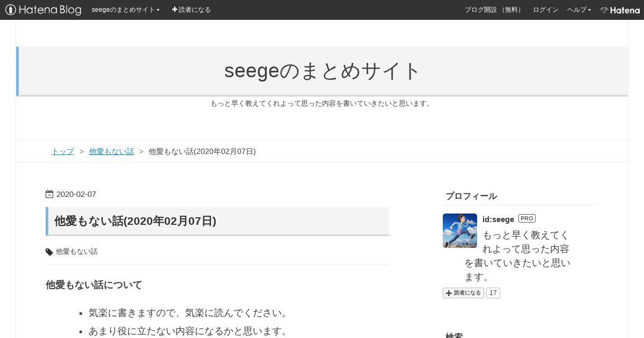
Task: Click the Hatena Blog logo
Action: coord(43,10)
